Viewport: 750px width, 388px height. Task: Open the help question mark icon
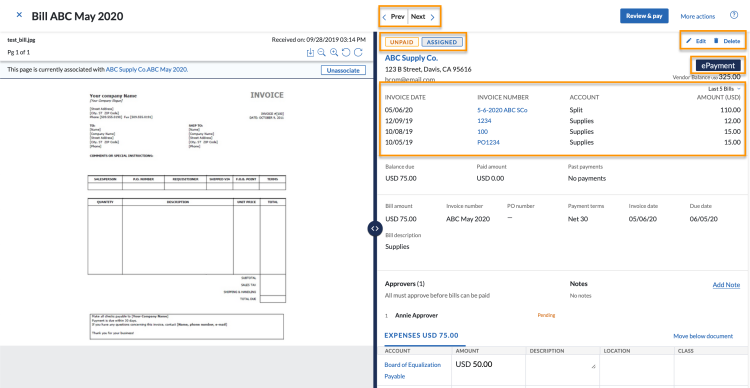point(734,15)
